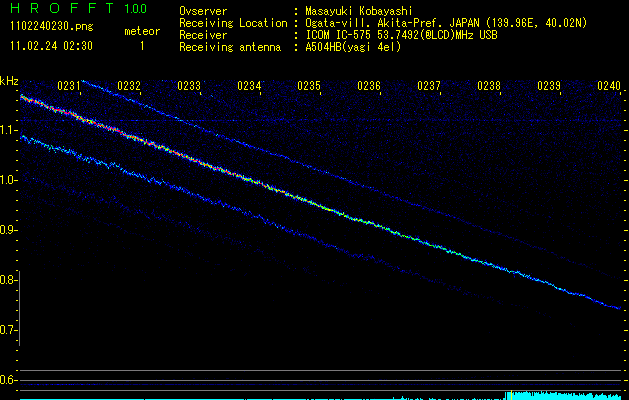The height and width of the screenshot is (400, 629).
Task: Click the 0233 time marker
Action: pos(189,86)
